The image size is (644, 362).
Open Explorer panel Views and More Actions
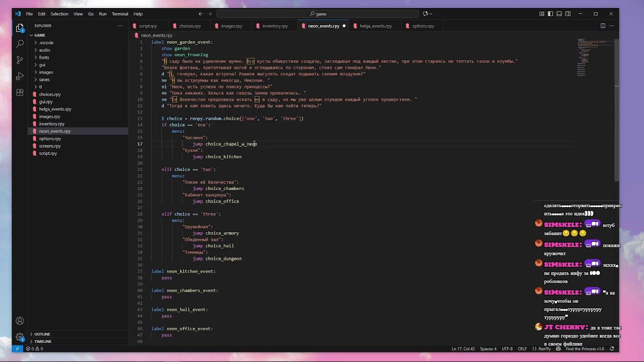tap(120, 26)
